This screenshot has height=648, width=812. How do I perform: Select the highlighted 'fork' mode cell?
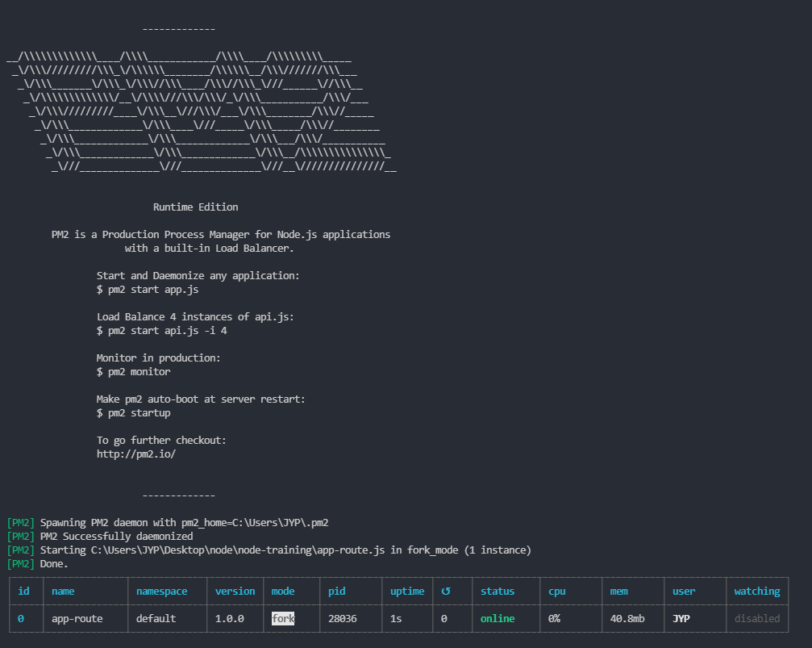click(x=283, y=618)
